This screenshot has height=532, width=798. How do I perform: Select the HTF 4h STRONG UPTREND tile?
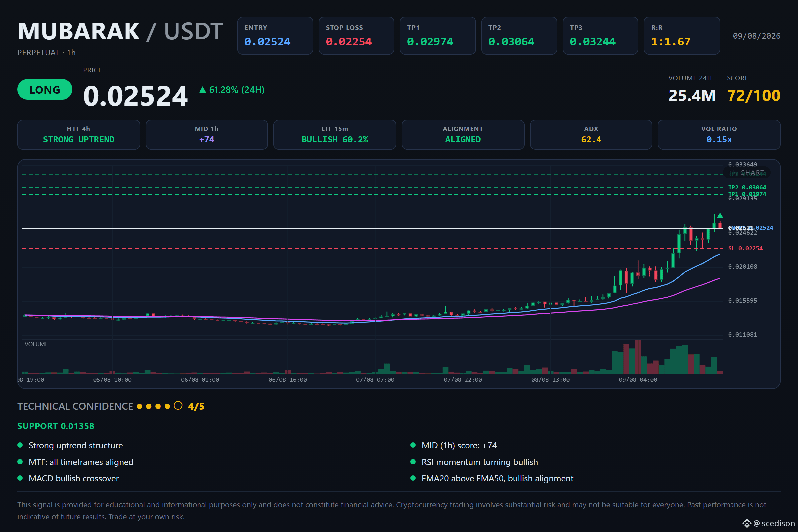(79, 135)
